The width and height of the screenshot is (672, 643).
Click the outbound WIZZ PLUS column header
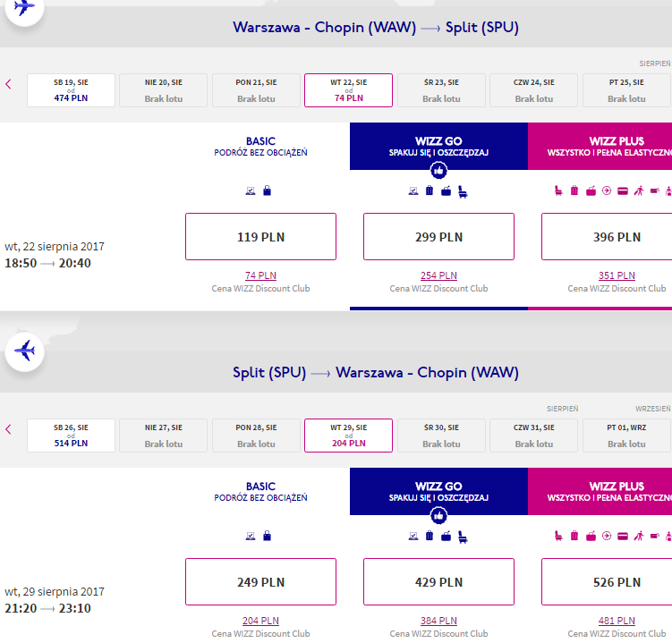coord(600,146)
